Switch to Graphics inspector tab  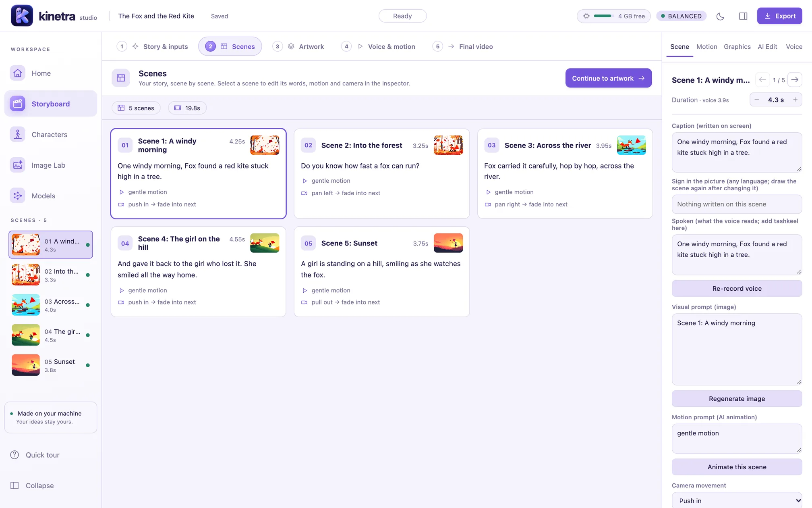pyautogui.click(x=737, y=47)
